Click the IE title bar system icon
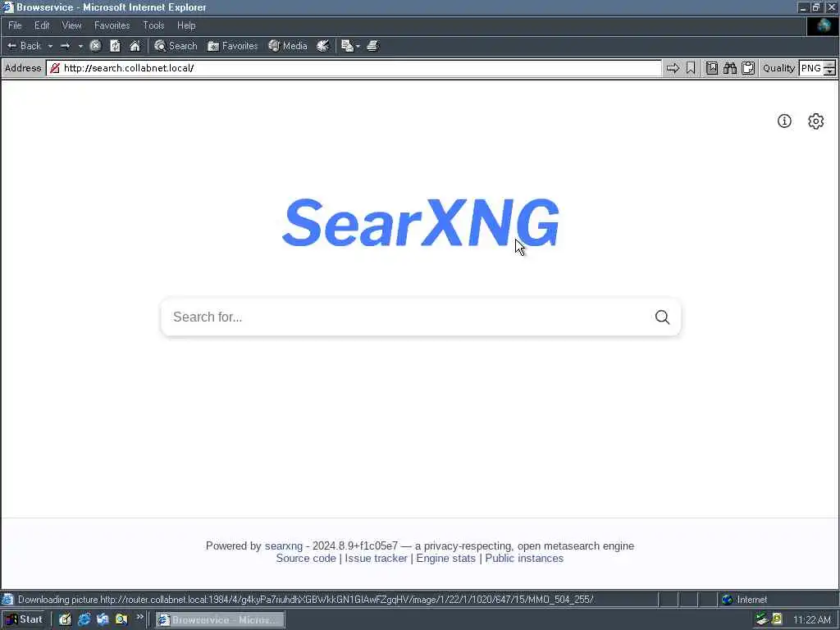 click(x=8, y=7)
